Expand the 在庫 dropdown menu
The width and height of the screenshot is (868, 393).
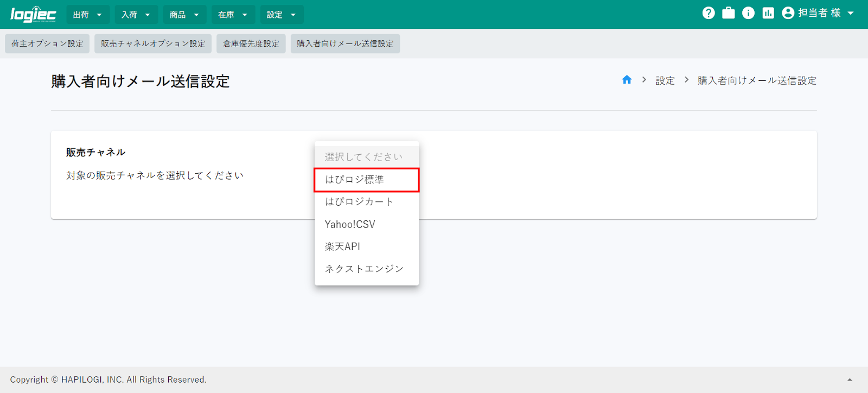233,15
